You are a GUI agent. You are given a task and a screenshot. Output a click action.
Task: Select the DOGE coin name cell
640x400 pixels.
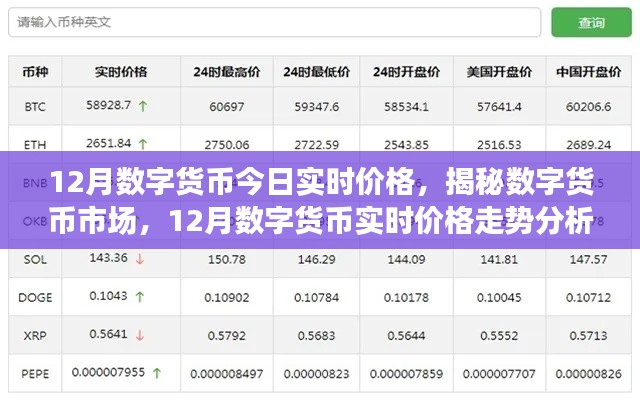click(x=35, y=297)
